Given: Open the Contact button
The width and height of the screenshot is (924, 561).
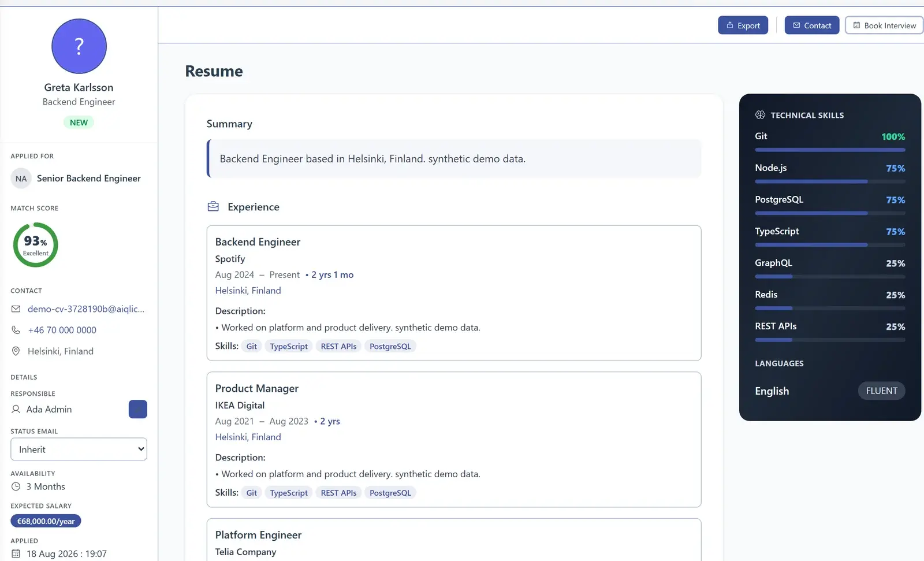Looking at the screenshot, I should coord(811,25).
